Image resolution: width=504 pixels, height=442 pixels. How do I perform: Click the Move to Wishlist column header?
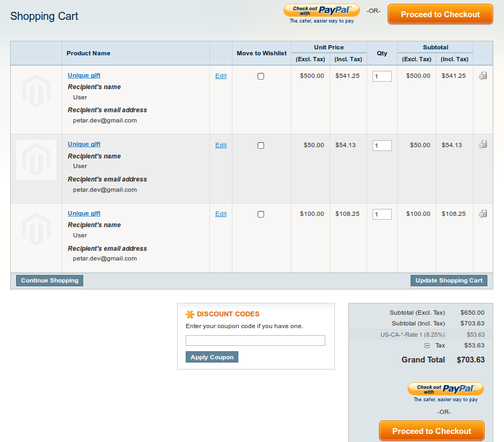(261, 53)
